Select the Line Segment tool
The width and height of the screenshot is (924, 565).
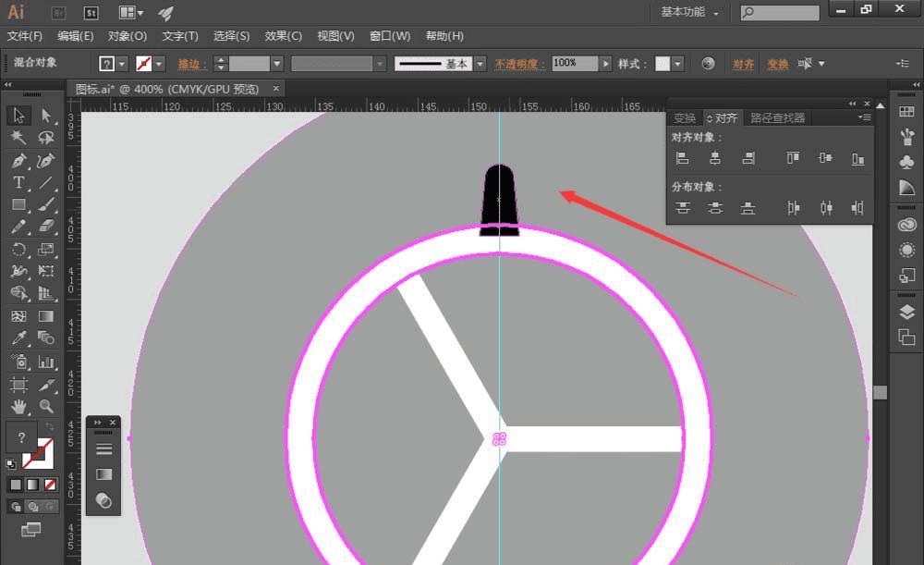(x=46, y=183)
